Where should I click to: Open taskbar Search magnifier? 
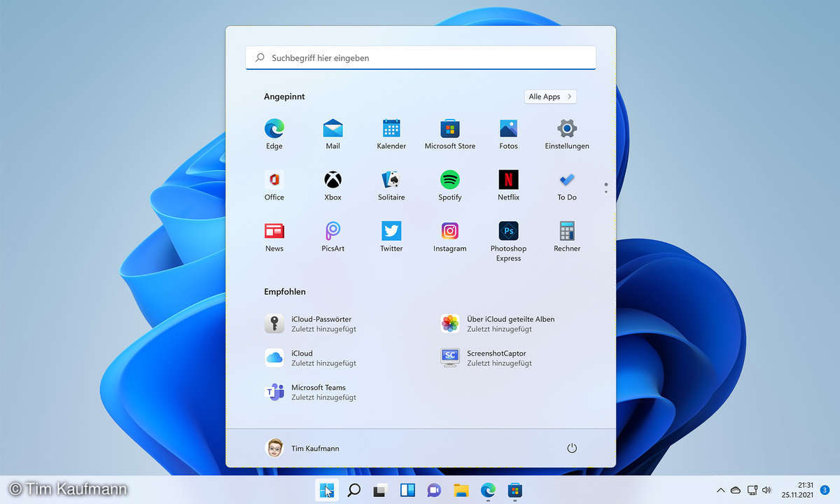(354, 490)
